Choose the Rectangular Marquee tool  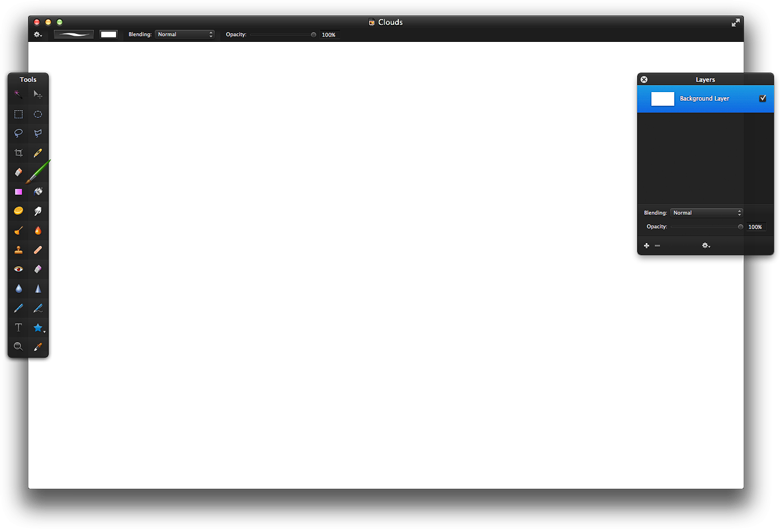tap(18, 114)
